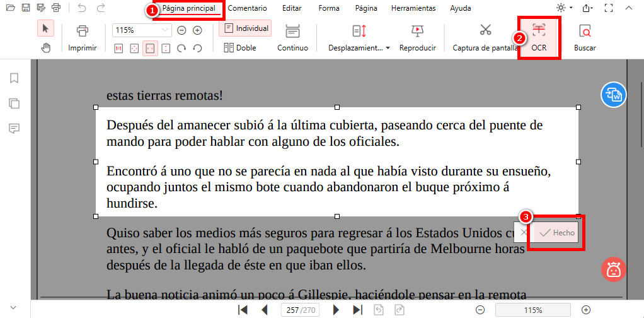Open the Herramientas tab
Screen dimensions: 644x318
point(413,8)
